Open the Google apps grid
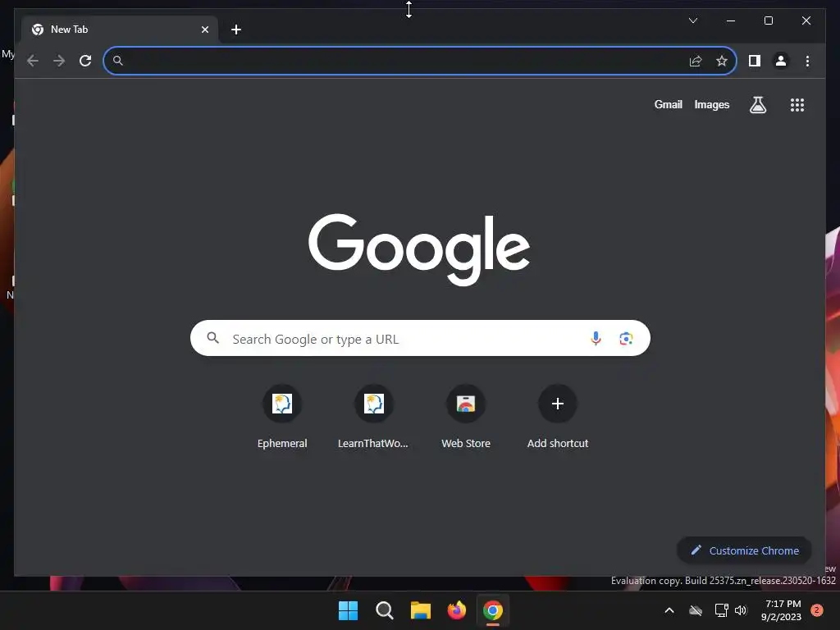840x630 pixels. [797, 105]
